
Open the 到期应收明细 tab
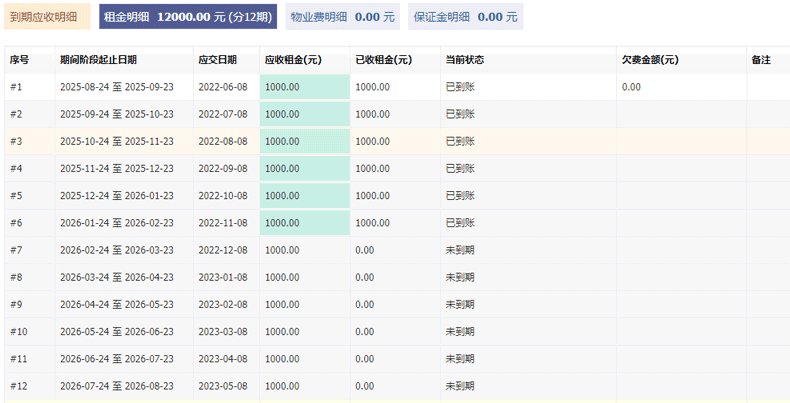click(47, 17)
